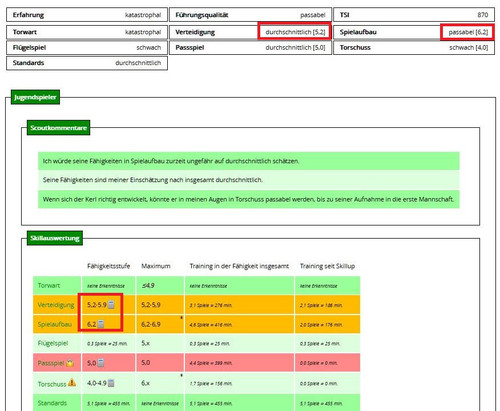Click Torschuss total training cell

coord(239,383)
